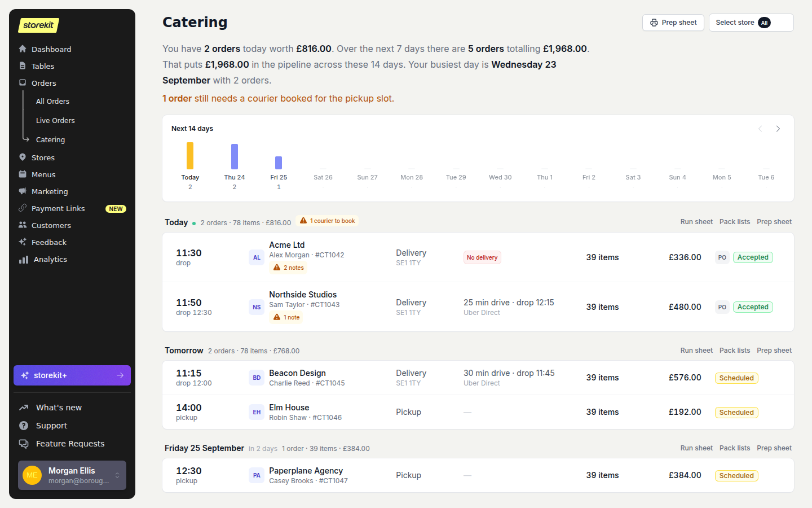Image resolution: width=812 pixels, height=508 pixels.
Task: Open Tomorrow's Pack lists link
Action: click(x=735, y=351)
